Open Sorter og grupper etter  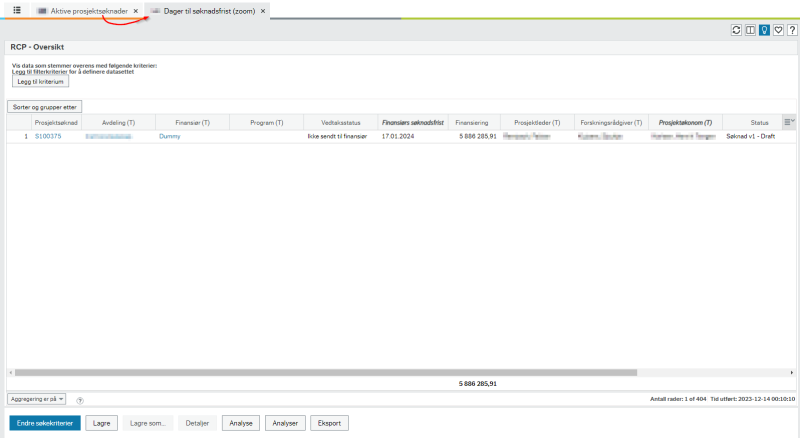(x=44, y=107)
